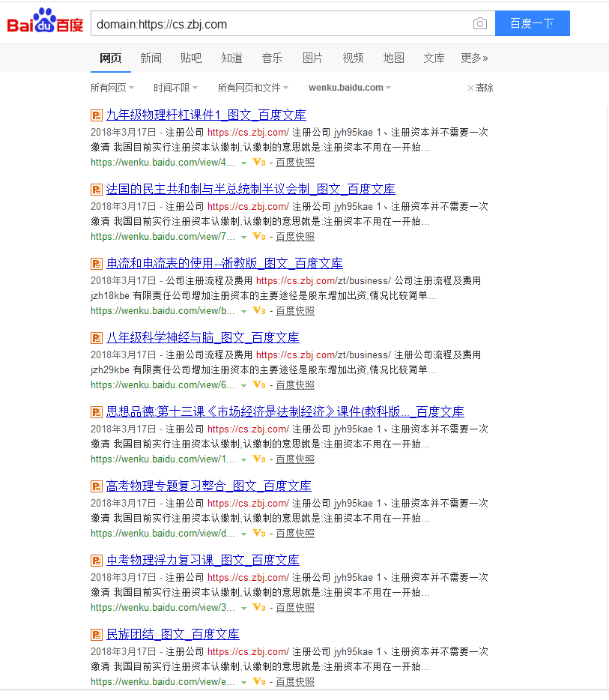
Task: Click the PPT icon beside 九年级物理杠杆课件1
Action: coord(97,115)
